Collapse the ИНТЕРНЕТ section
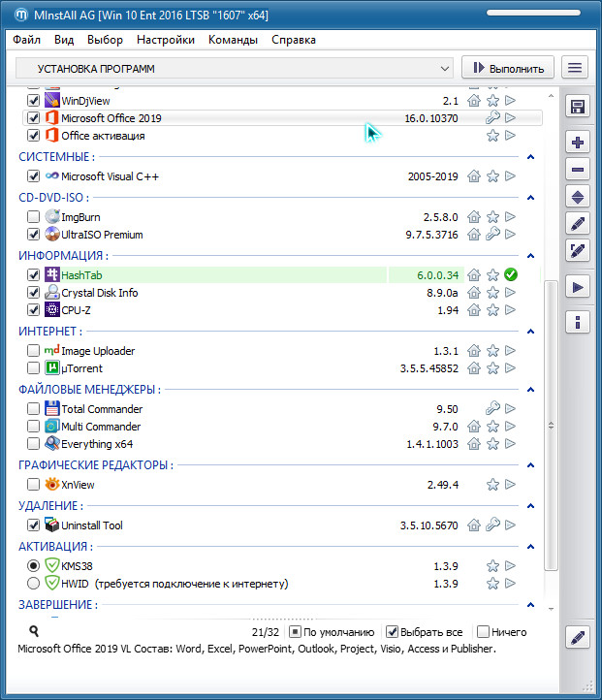The height and width of the screenshot is (700, 602). point(530,332)
